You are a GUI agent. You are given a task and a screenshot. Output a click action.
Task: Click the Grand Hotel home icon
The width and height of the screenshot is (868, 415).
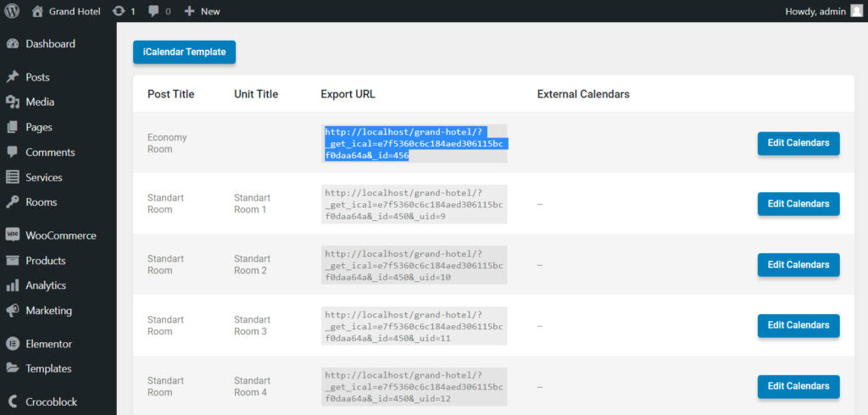(37, 11)
